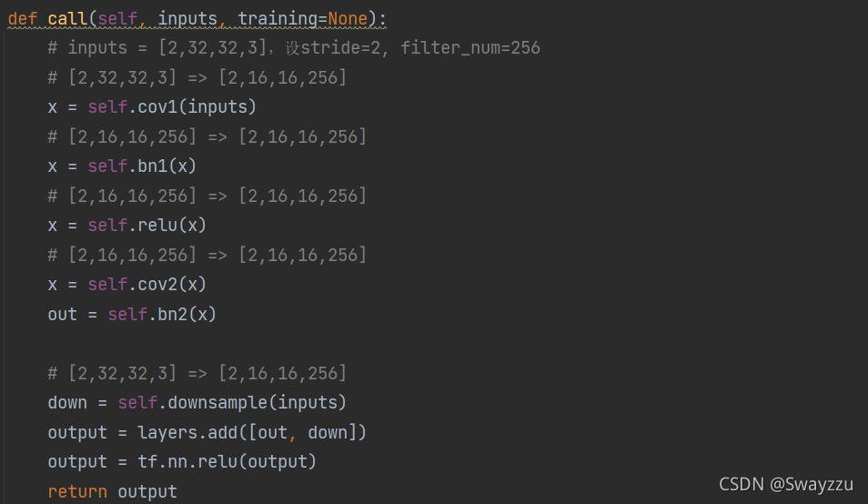
Task: Click the call function name
Action: [x=67, y=19]
